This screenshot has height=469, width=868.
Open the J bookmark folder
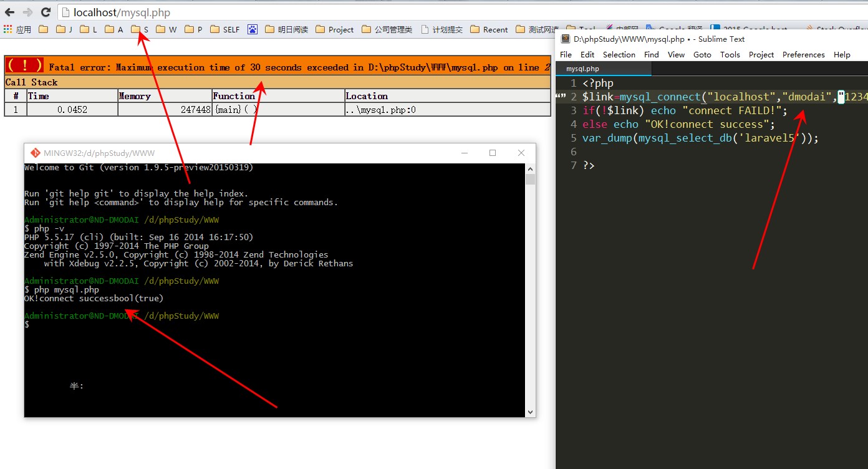pyautogui.click(x=64, y=29)
